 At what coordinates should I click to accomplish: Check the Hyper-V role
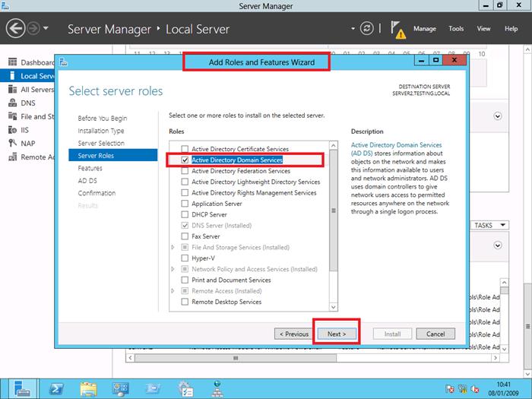click(185, 258)
